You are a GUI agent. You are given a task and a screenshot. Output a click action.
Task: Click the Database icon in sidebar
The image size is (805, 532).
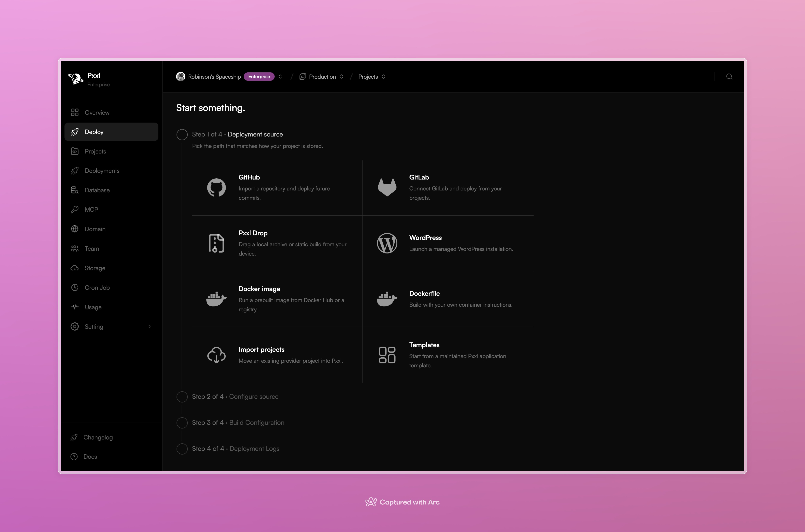pos(75,190)
